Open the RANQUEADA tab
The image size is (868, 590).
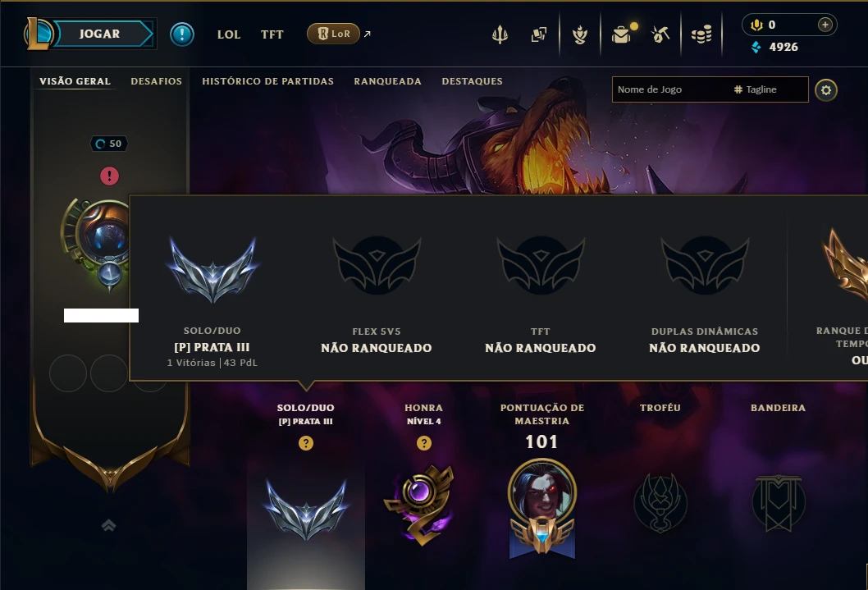point(387,81)
